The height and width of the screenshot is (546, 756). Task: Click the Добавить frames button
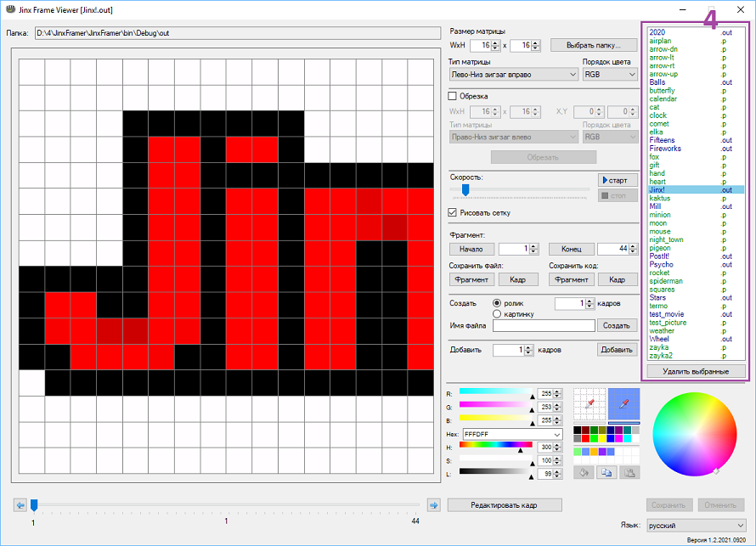click(617, 350)
